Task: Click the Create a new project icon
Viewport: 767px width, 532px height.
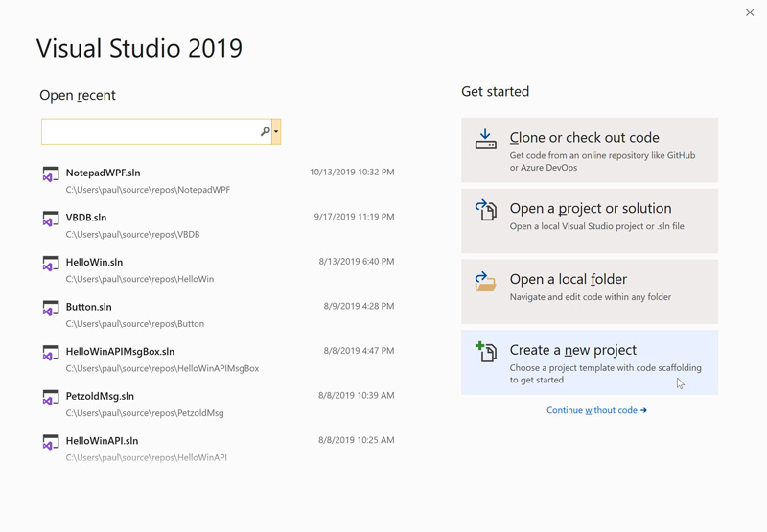Action: (486, 352)
